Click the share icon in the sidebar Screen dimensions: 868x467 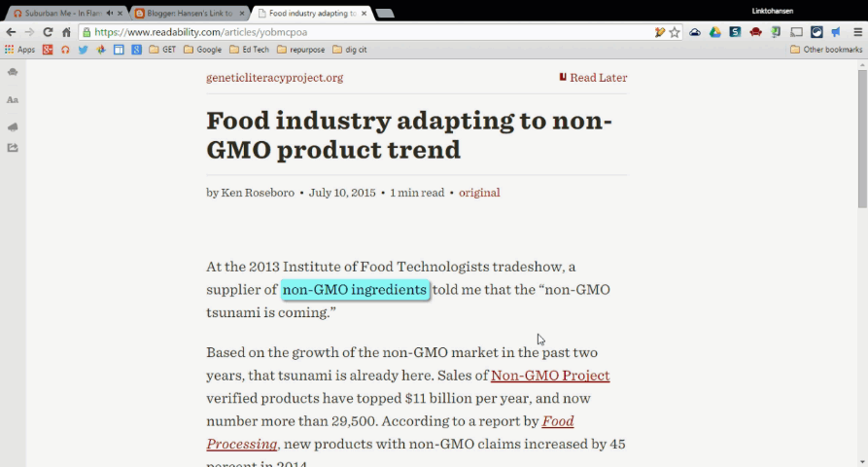click(x=13, y=148)
